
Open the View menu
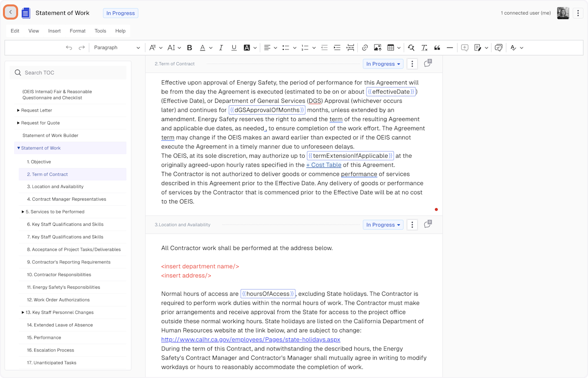(34, 31)
